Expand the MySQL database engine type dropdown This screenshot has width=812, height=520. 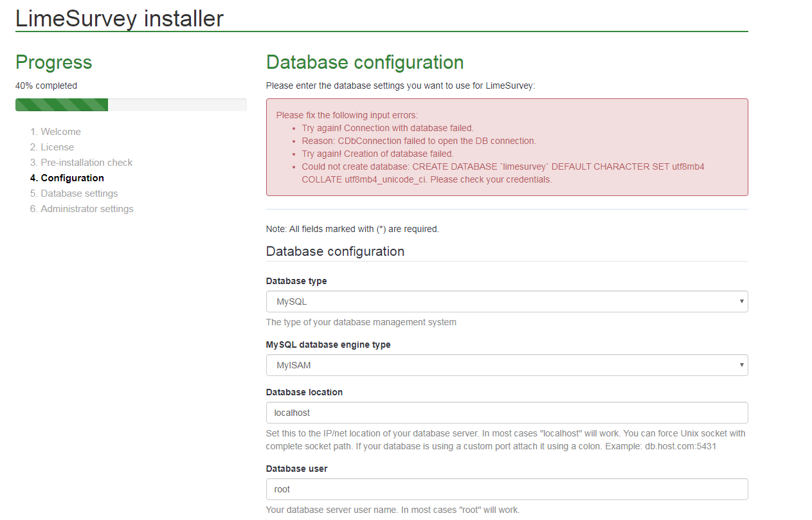507,365
